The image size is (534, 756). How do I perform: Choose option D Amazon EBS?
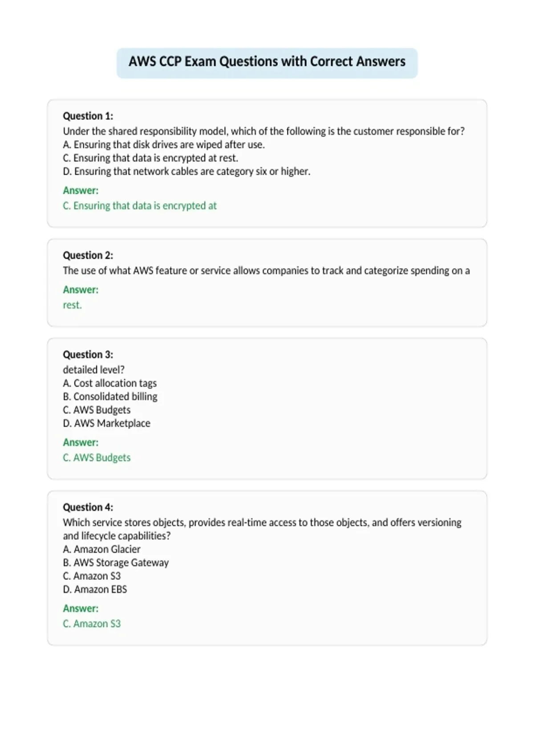[95, 589]
